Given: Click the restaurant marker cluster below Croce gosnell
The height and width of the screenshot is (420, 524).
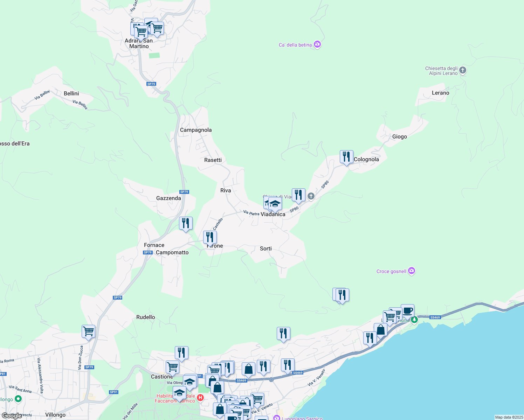Looking at the screenshot, I should [342, 296].
